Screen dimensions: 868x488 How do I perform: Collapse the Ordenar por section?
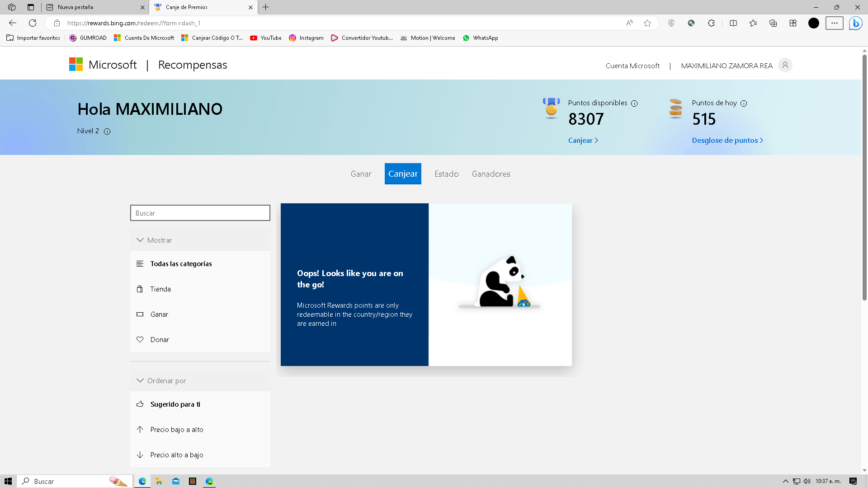pos(200,381)
